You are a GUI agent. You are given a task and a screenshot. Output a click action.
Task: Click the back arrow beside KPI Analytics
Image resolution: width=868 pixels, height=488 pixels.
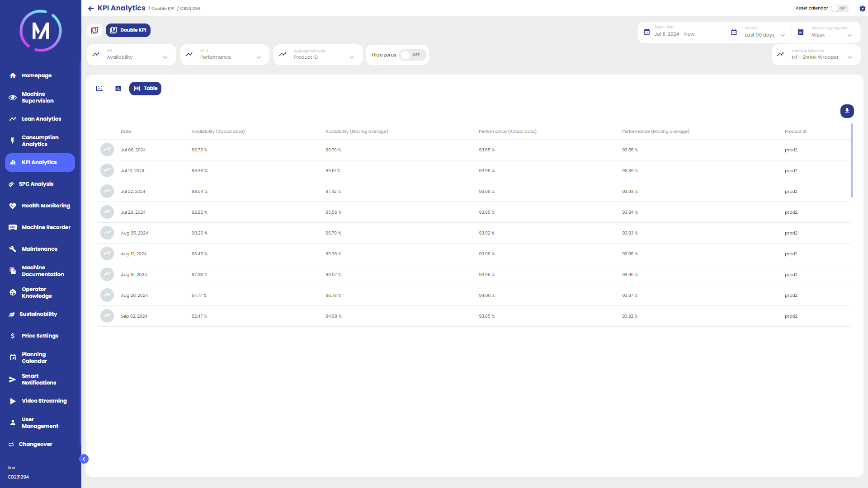click(91, 9)
